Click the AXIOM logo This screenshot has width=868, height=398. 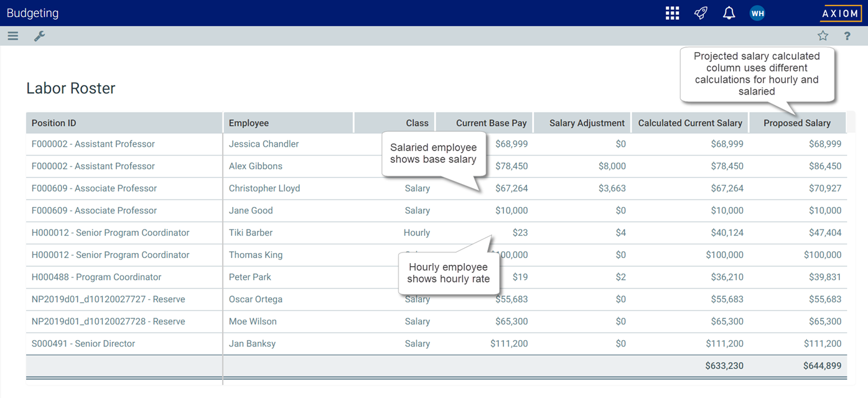841,12
